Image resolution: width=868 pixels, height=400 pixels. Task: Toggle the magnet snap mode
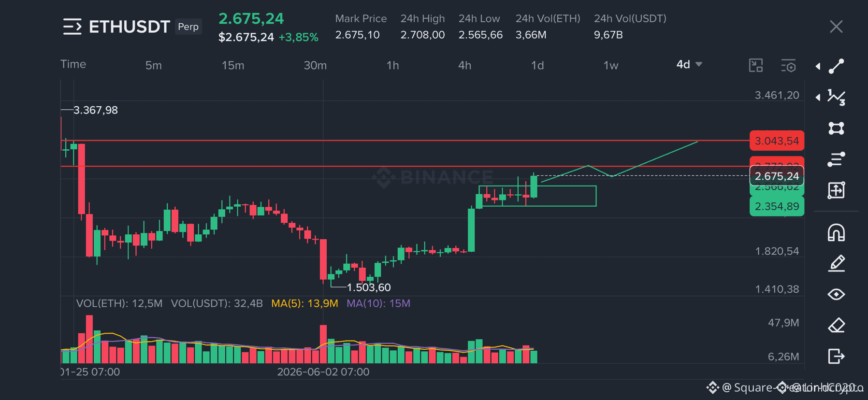[x=836, y=232]
